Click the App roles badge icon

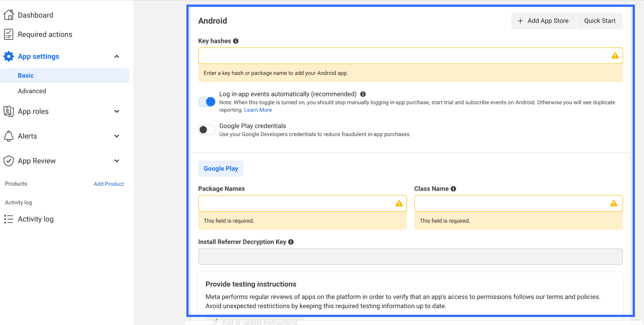(x=9, y=111)
